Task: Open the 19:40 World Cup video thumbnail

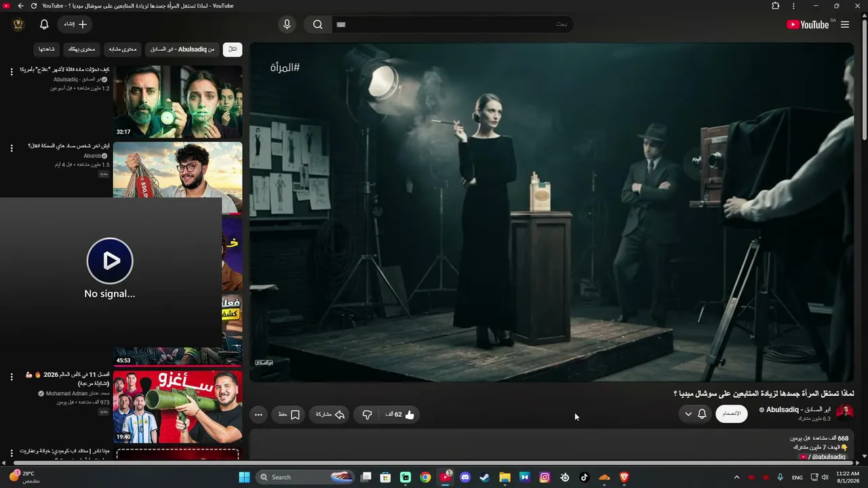Action: point(178,407)
